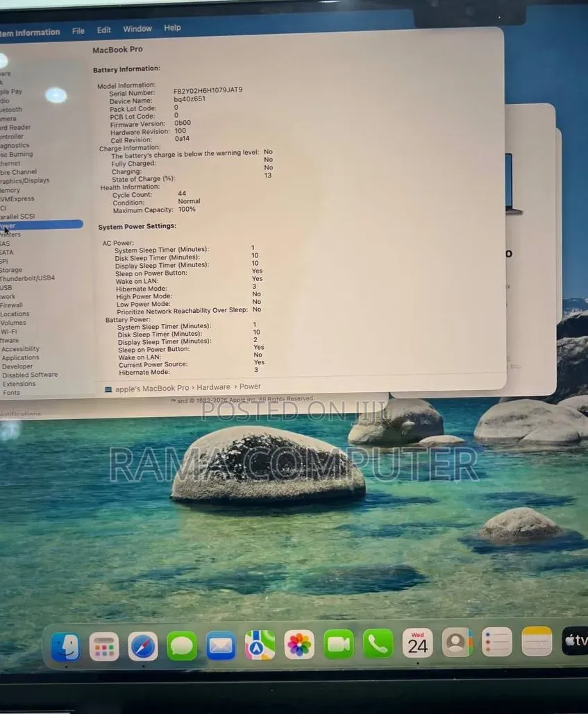
Task: Open Mail app in dock
Action: pyautogui.click(x=221, y=645)
